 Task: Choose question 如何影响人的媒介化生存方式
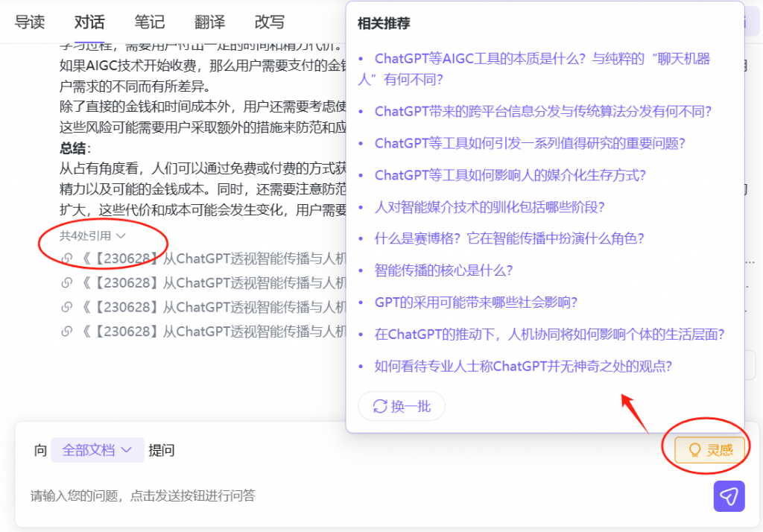click(x=510, y=175)
